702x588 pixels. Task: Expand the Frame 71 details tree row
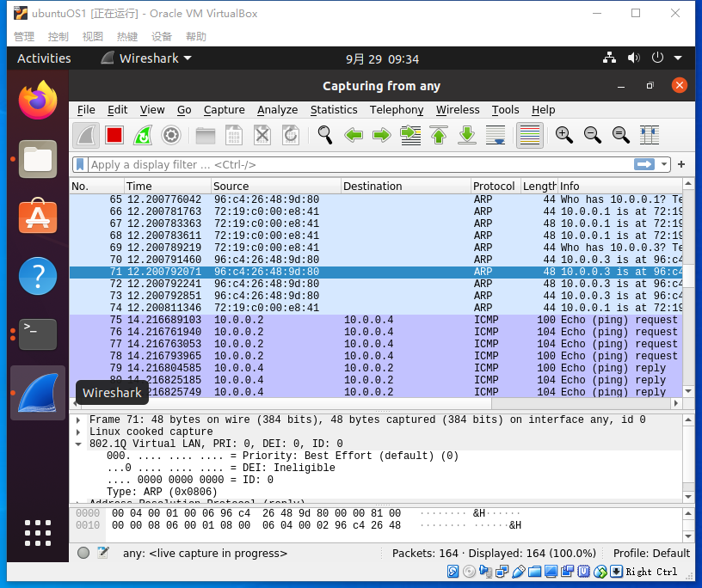[78, 420]
